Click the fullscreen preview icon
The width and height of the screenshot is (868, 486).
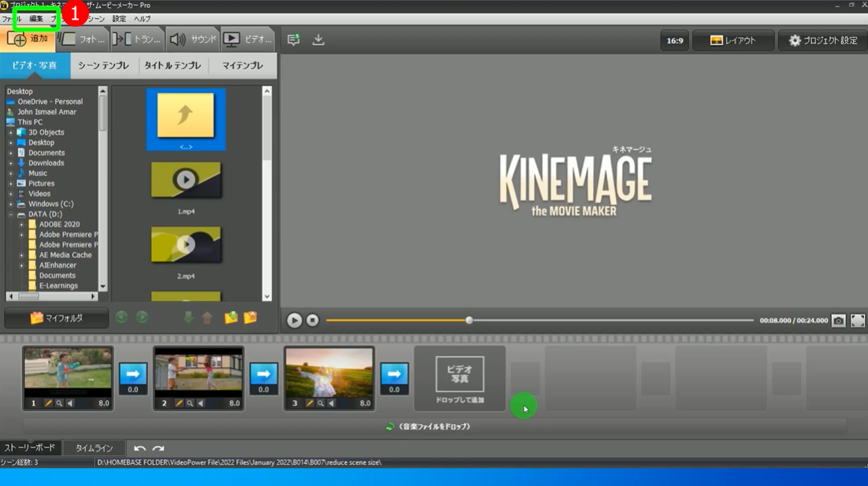[x=858, y=321]
